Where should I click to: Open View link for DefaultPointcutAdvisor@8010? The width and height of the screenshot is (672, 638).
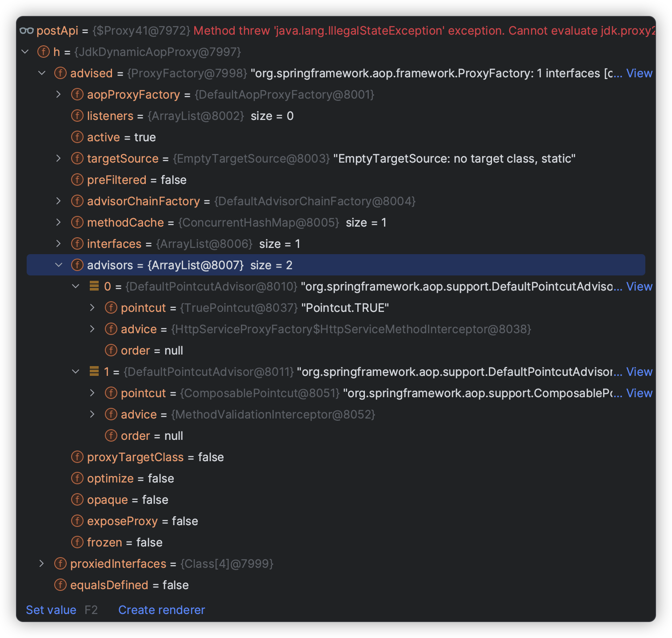pyautogui.click(x=639, y=287)
